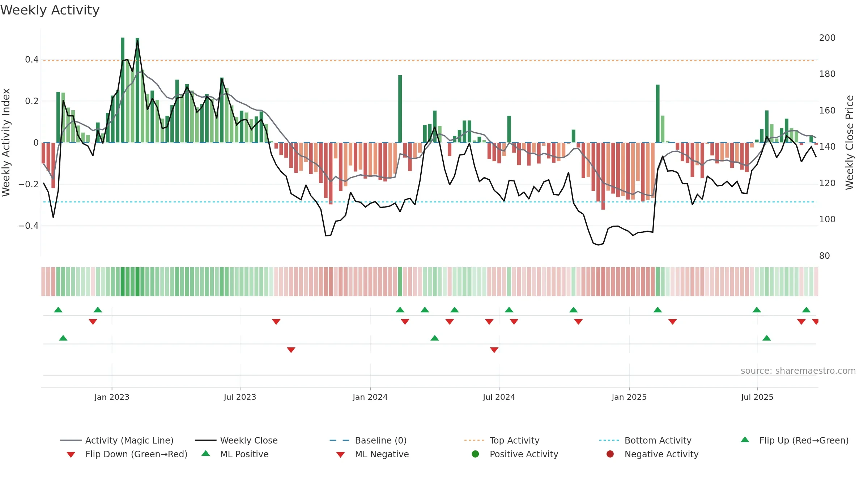
Task: Click the −0.2 activity index tick
Action: click(28, 184)
